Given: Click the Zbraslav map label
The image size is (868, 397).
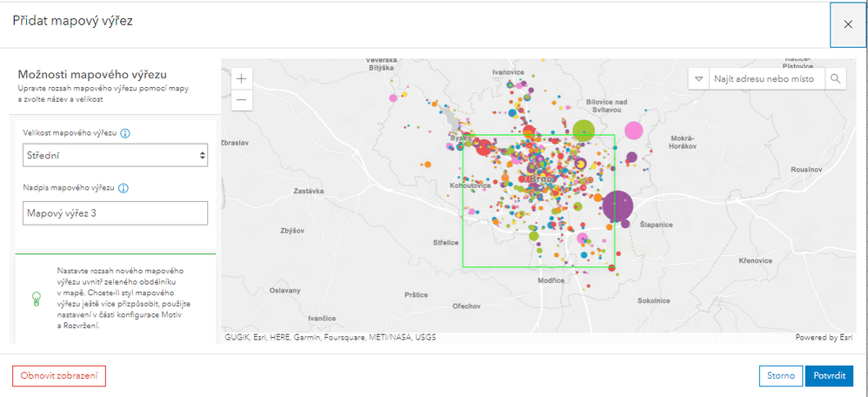Looking at the screenshot, I should tap(235, 143).
